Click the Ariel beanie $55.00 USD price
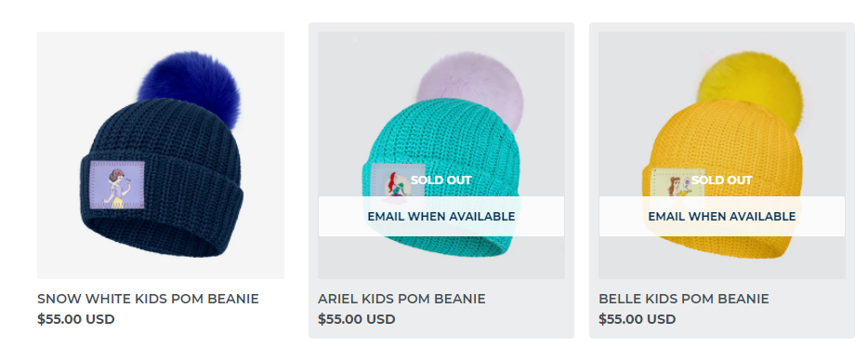This screenshot has height=348, width=868. [357, 319]
